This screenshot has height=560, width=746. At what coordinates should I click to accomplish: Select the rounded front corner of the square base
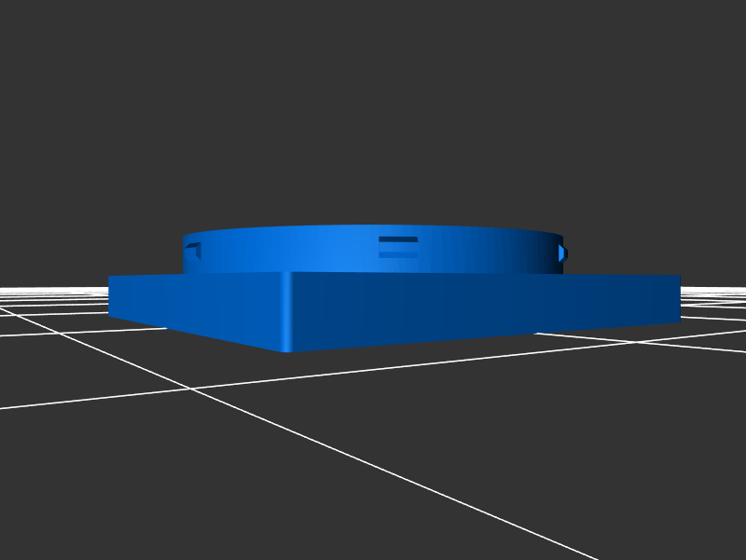click(x=287, y=310)
